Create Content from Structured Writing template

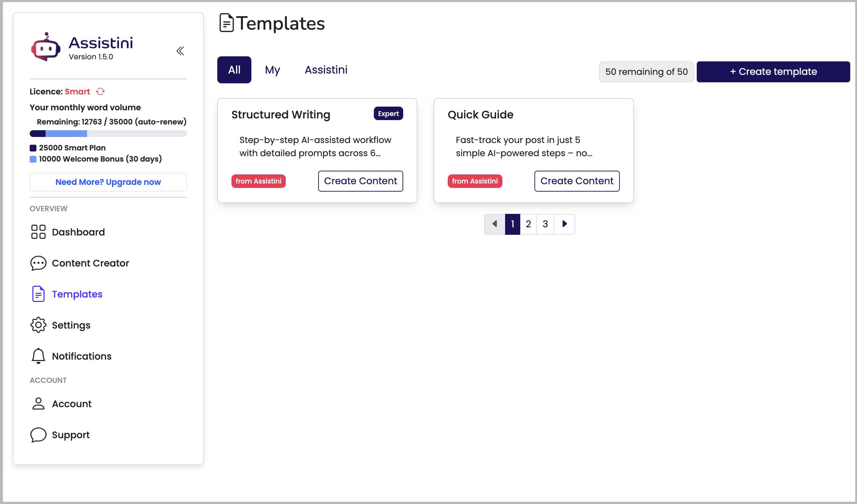tap(360, 181)
